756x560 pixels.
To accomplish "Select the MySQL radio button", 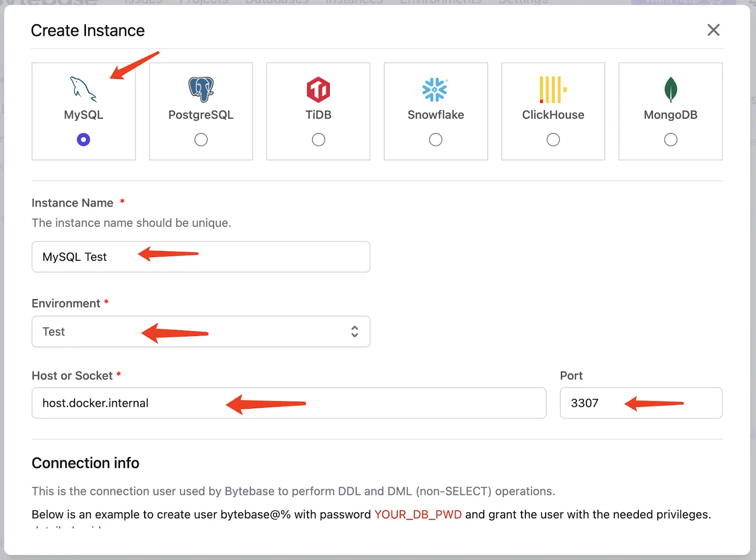I will tap(84, 140).
